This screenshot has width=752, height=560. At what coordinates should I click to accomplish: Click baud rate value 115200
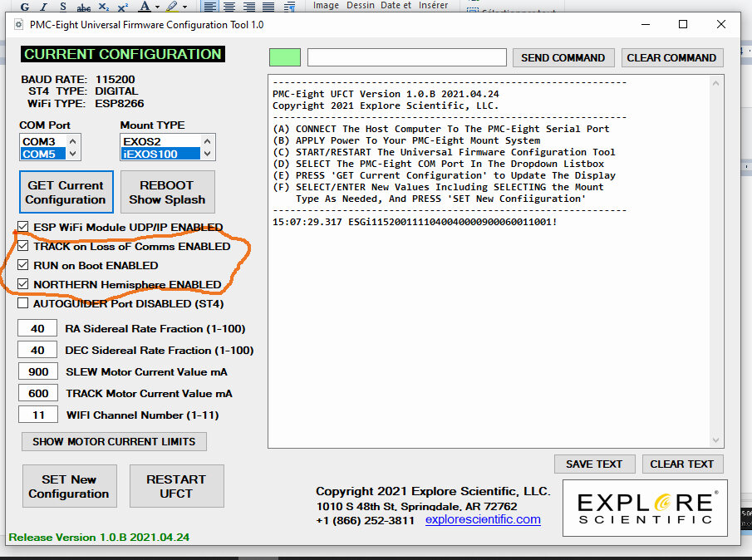(116, 79)
